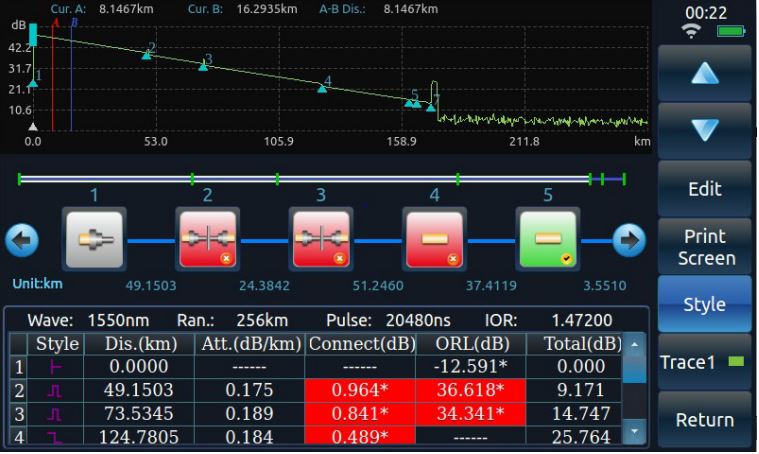Select event 1 launch connector icon
The image size is (759, 454).
[x=94, y=239]
